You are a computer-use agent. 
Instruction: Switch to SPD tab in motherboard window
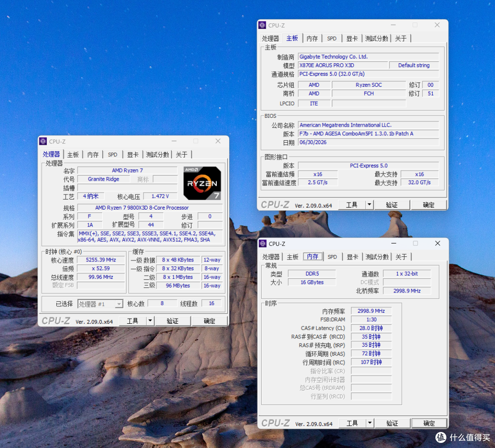tap(332, 39)
